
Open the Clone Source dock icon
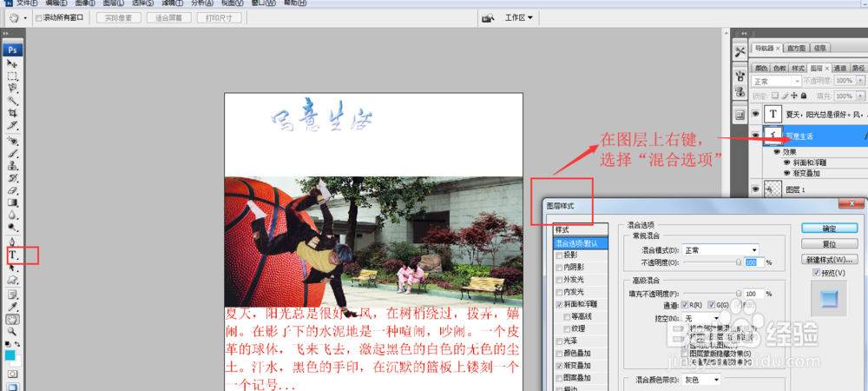740,91
